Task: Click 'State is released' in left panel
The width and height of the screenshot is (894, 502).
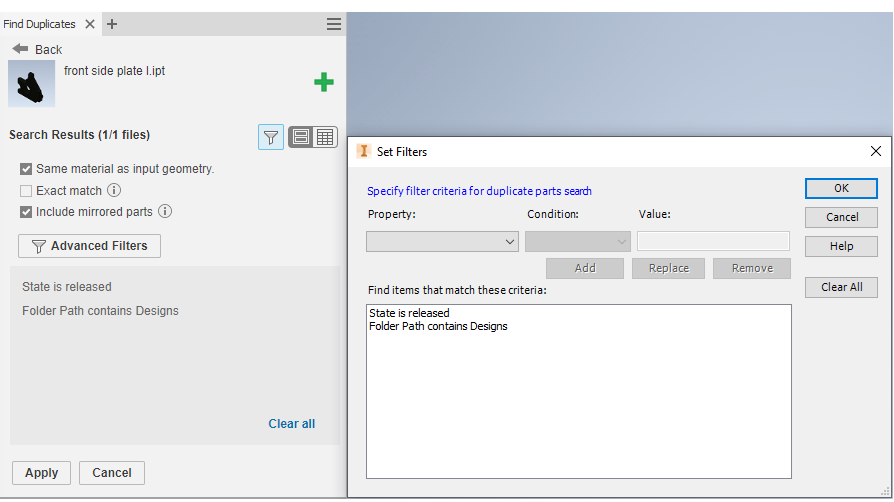Action: (67, 287)
